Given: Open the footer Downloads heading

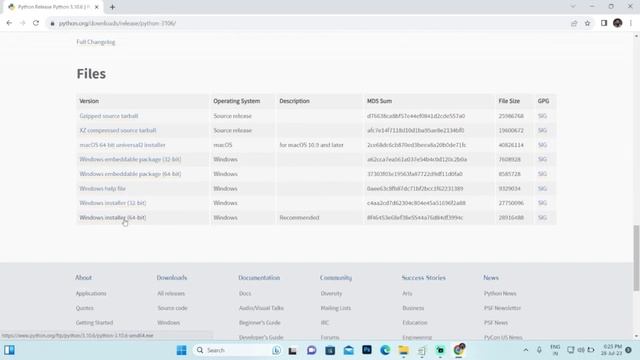Looking at the screenshot, I should (x=172, y=278).
